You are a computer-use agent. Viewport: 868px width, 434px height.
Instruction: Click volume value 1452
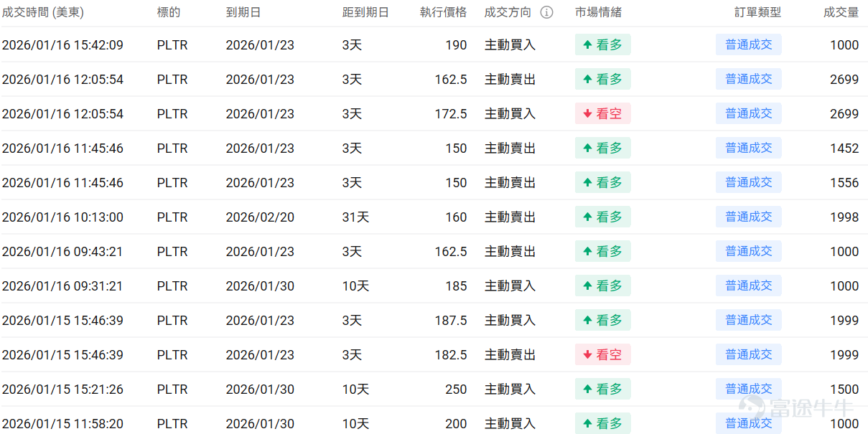[844, 148]
